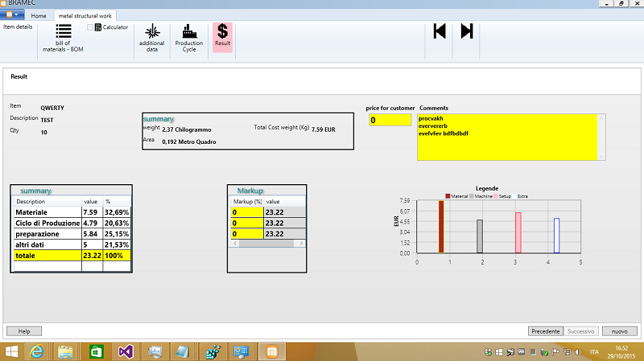The height and width of the screenshot is (361, 644).
Task: Open Internet Explorer from the taskbar
Action: pos(36,351)
